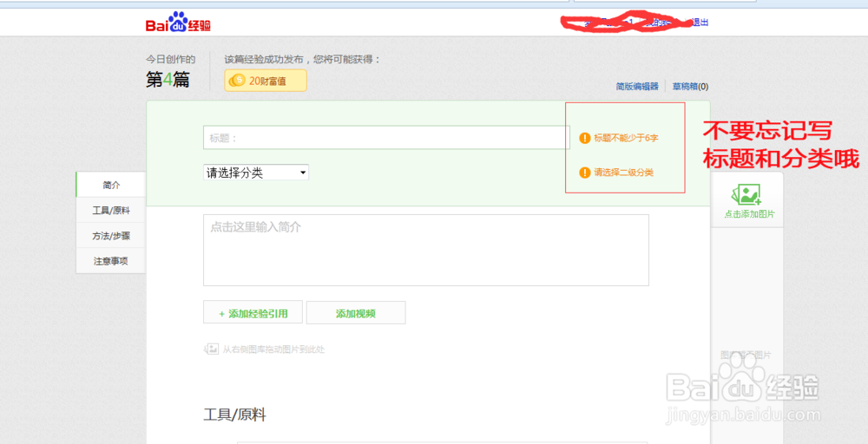Click the 20财富值 reward text

click(x=267, y=82)
